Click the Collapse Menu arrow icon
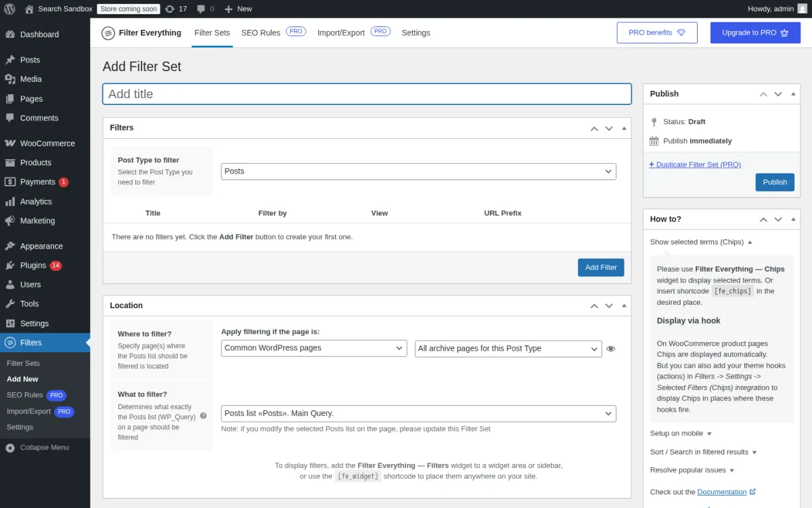 [x=10, y=448]
